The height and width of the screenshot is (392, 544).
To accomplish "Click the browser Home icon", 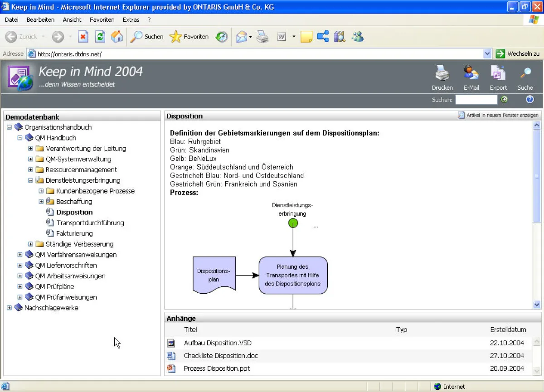I will tap(117, 37).
